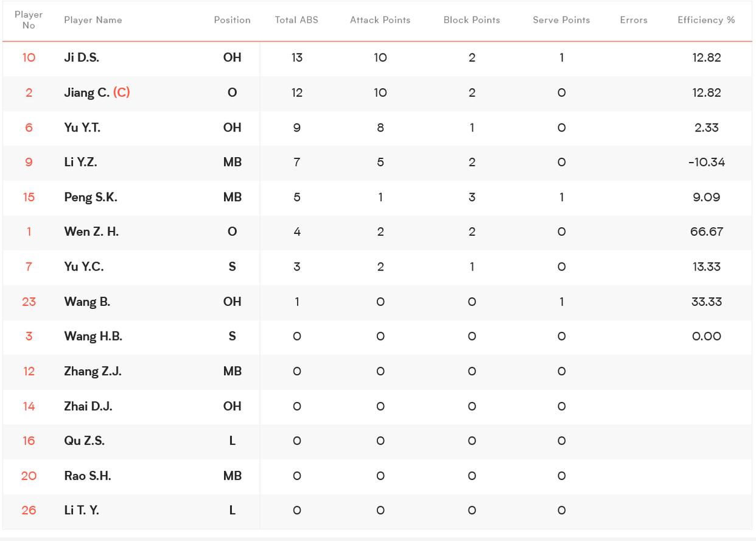Click the Player No column header
756x541 pixels.
(x=29, y=20)
